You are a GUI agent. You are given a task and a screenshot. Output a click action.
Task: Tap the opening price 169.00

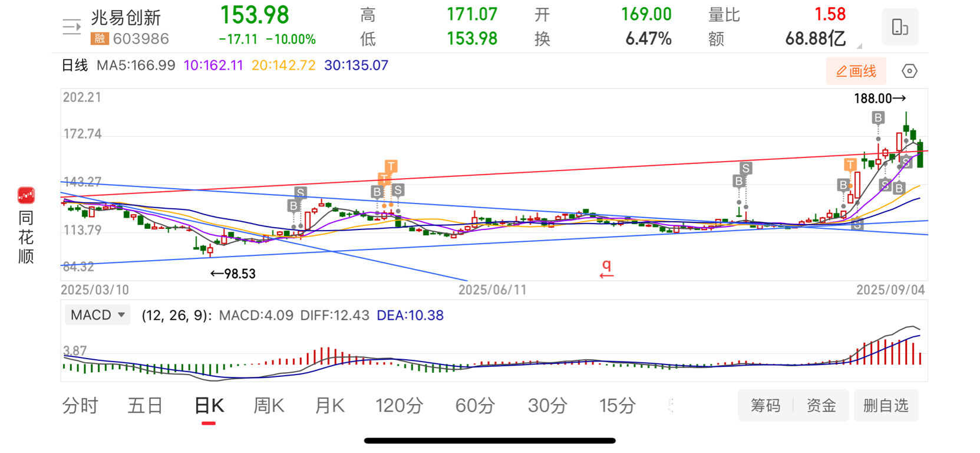(x=646, y=14)
